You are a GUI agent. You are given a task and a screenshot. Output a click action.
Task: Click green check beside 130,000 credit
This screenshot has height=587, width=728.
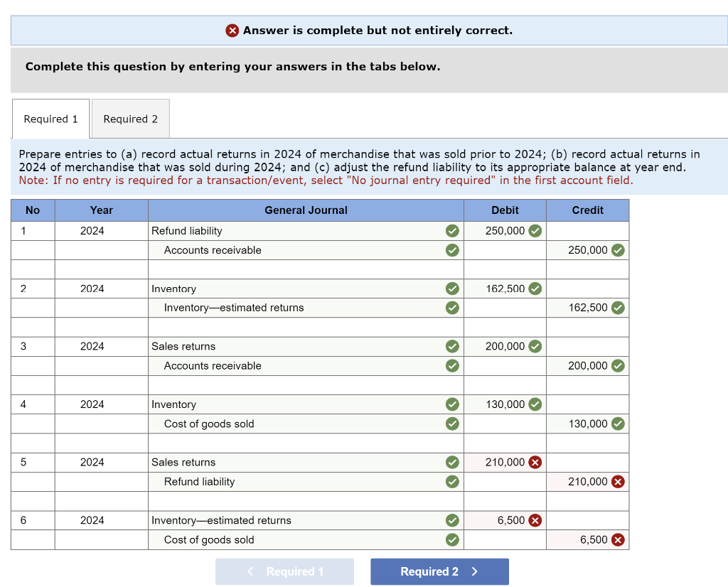(618, 424)
